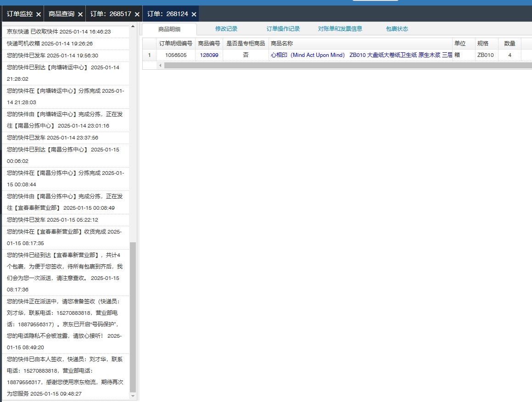Click tracking panel scrollbar down arrow

tap(133, 396)
